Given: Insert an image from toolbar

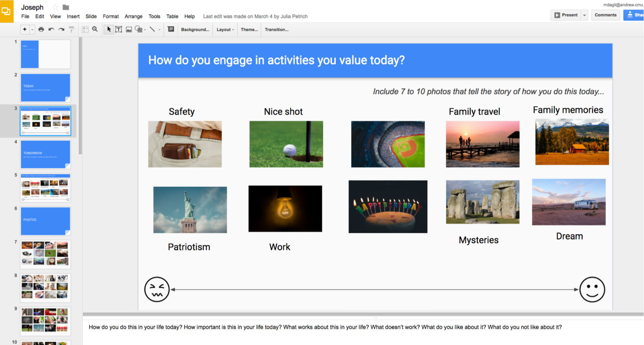Looking at the screenshot, I should tap(128, 29).
